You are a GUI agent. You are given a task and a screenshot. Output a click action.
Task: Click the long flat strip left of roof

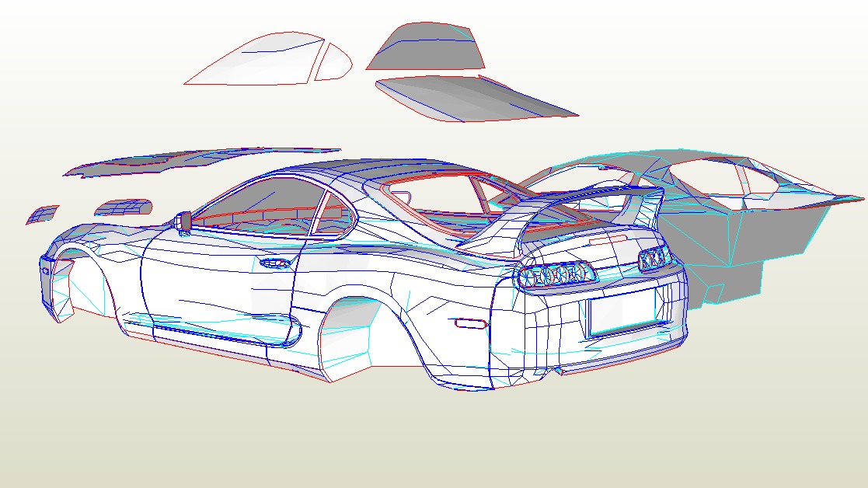click(x=202, y=159)
